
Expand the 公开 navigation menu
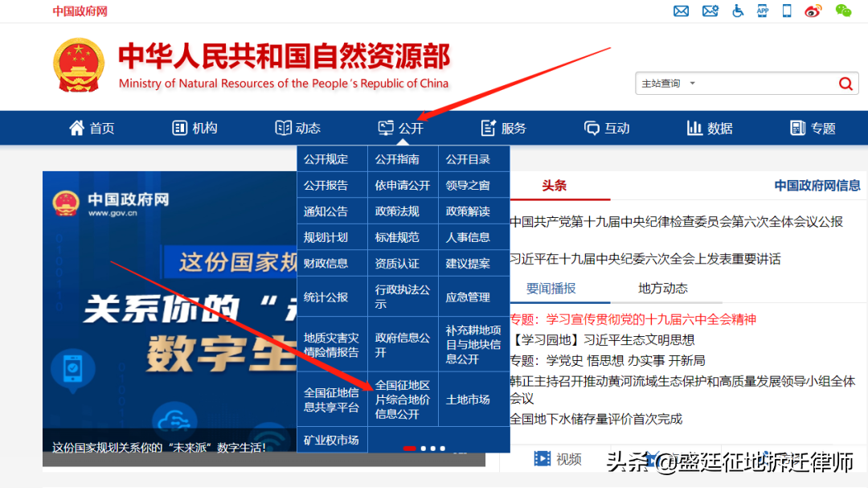[x=402, y=127]
